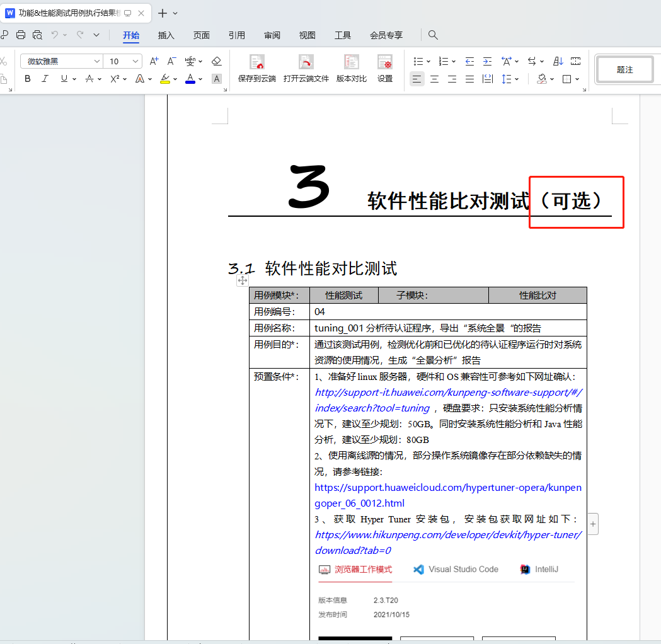Expand the new tab dropdown arrow beside plus
The width and height of the screenshot is (661, 644).
point(175,13)
